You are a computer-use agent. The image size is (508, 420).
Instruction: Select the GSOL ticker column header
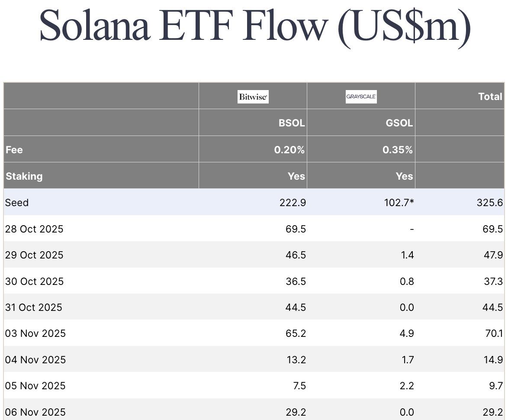(399, 123)
